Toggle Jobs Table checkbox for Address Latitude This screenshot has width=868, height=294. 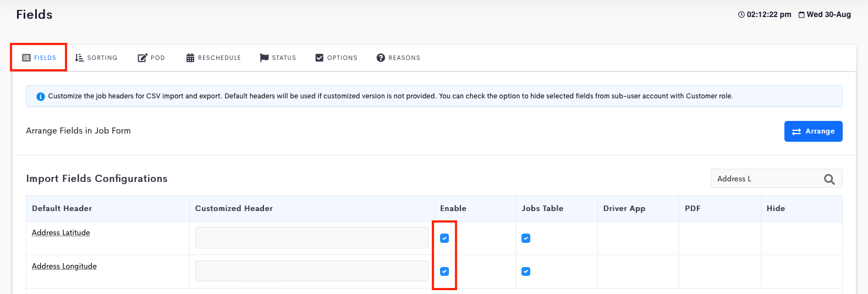526,238
